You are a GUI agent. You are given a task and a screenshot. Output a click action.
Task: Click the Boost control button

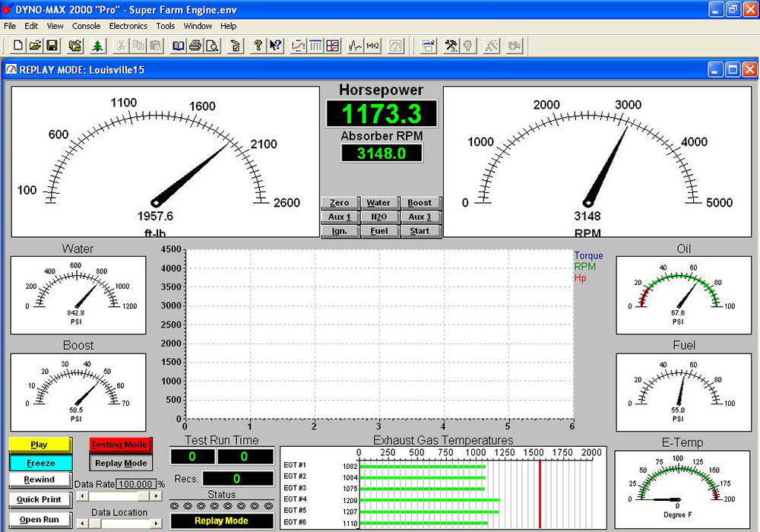point(420,202)
